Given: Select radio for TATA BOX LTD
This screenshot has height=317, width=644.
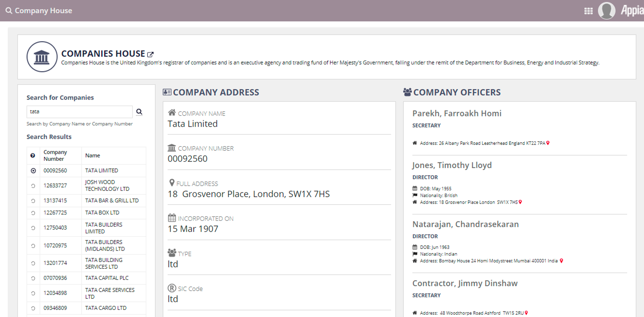Looking at the screenshot, I should [x=33, y=213].
